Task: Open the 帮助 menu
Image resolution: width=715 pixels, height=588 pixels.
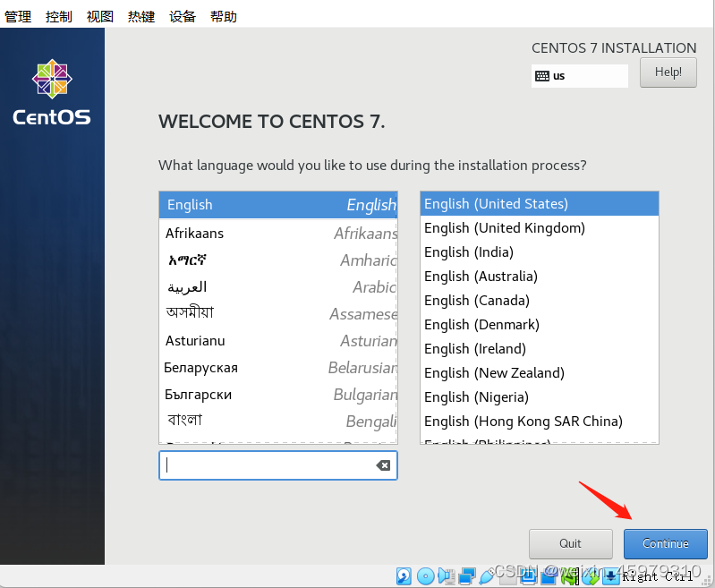Action: (x=224, y=16)
